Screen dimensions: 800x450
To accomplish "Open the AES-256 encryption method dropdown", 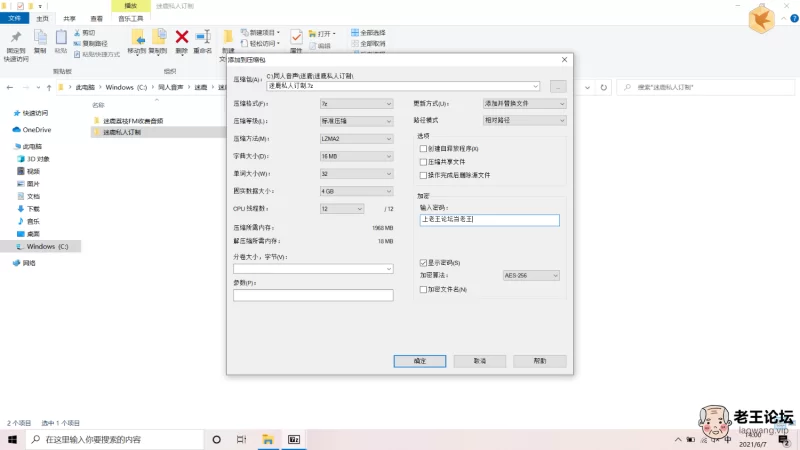I will pos(531,276).
